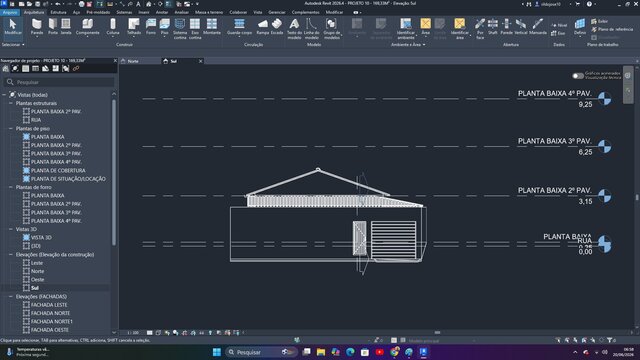Viewport: 640px width, 360px height.
Task: Collapse the Plantas de piso group
Action: point(11,129)
